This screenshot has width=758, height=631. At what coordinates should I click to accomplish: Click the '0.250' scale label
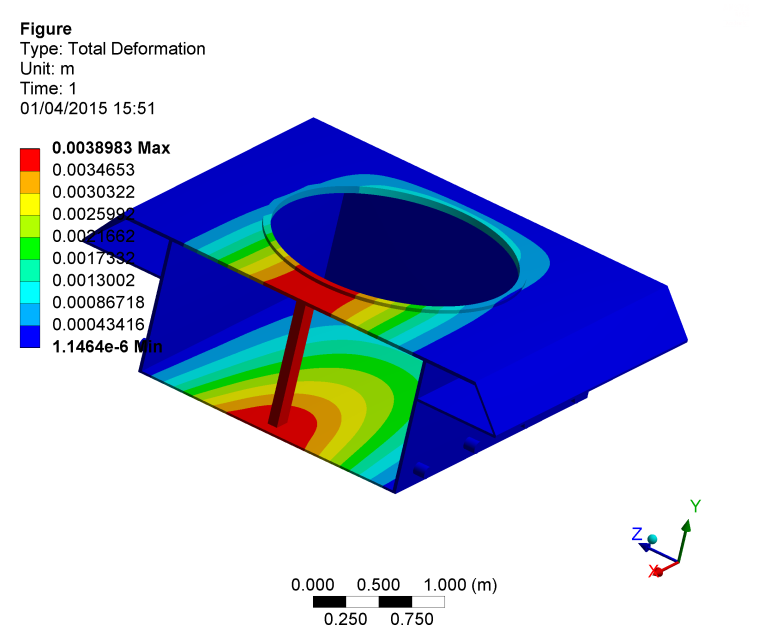point(345,619)
